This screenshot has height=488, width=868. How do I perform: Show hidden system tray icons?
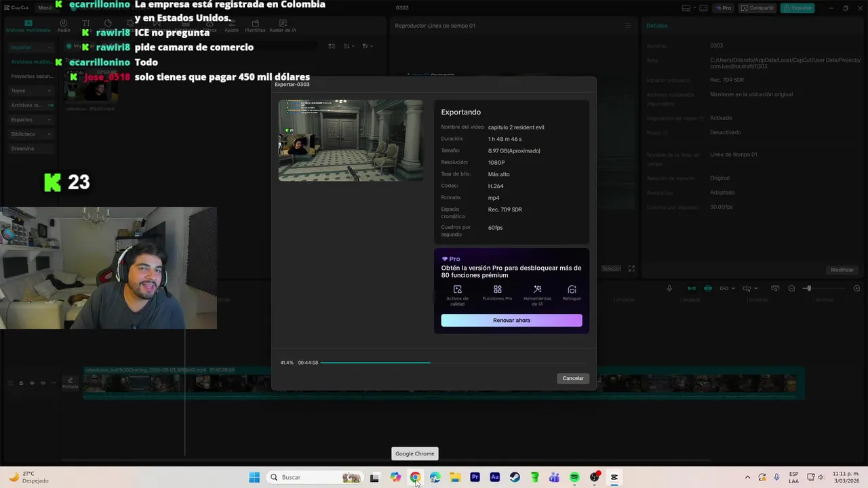(747, 477)
